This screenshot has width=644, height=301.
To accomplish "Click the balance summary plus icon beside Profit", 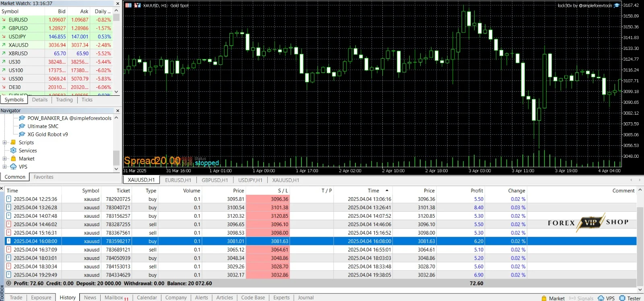I will 8,283.
